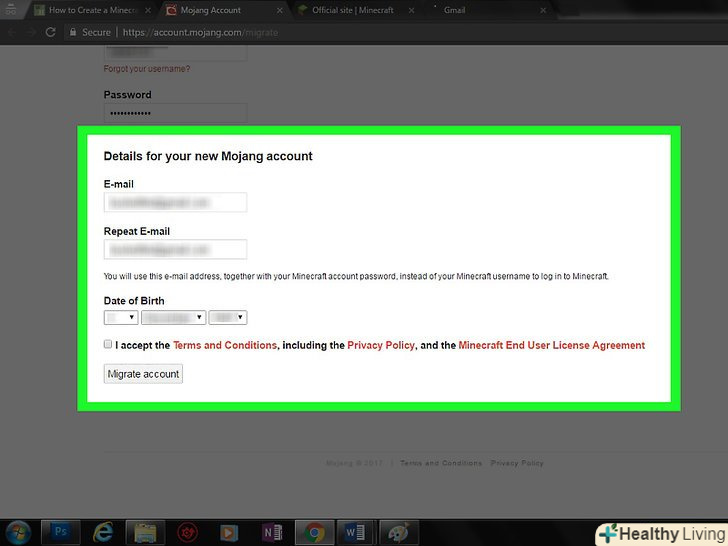Open OneNote from the taskbar
Viewport: 728px width, 546px height.
[x=272, y=533]
